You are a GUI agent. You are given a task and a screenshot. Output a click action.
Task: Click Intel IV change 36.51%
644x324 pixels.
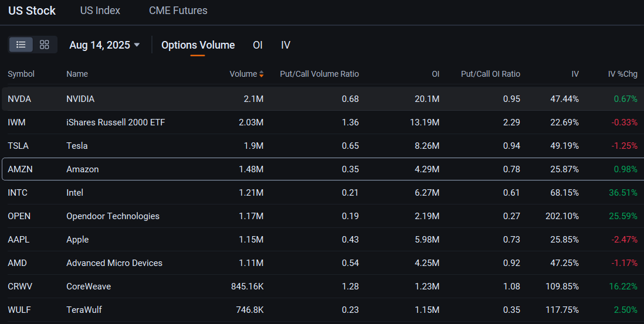623,192
